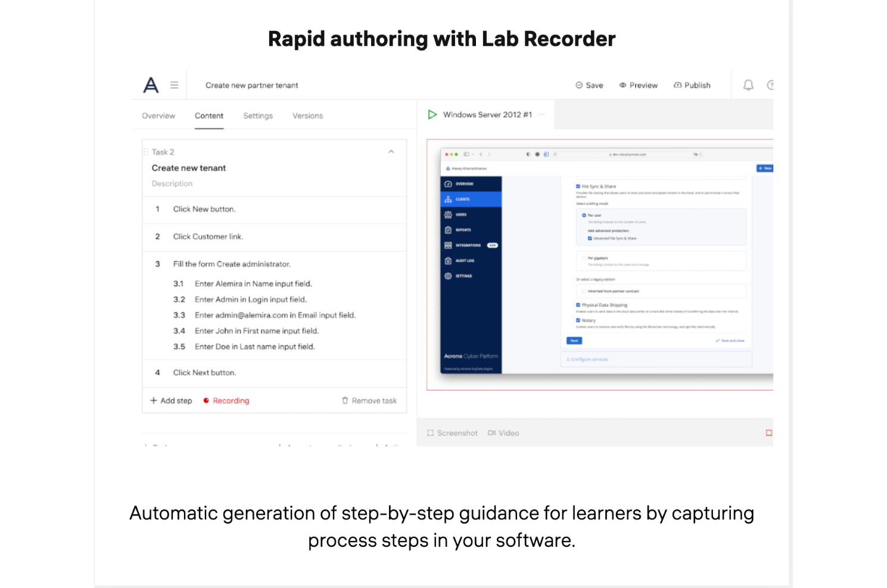Select the Per gigabyte radio button
The height and width of the screenshot is (588, 887).
coord(584,259)
